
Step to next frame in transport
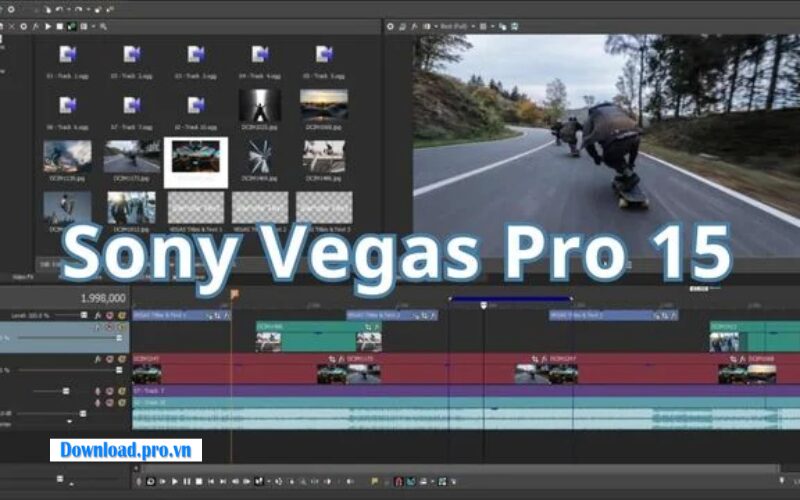(x=246, y=481)
